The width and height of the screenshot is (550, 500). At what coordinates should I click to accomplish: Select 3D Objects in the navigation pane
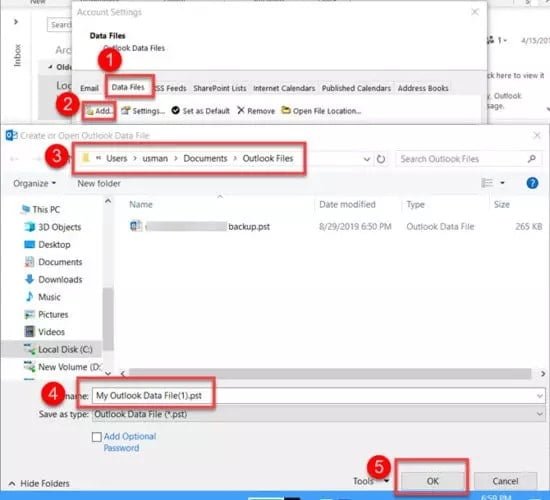click(x=53, y=227)
